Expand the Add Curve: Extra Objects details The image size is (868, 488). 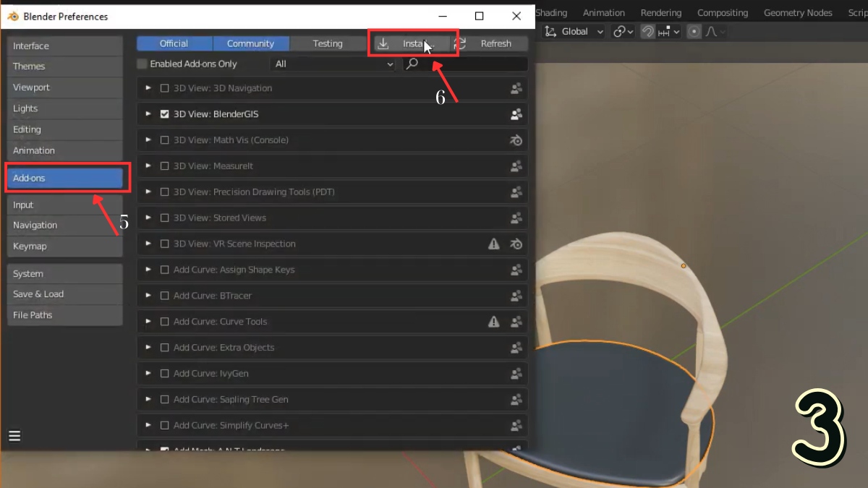click(x=148, y=348)
